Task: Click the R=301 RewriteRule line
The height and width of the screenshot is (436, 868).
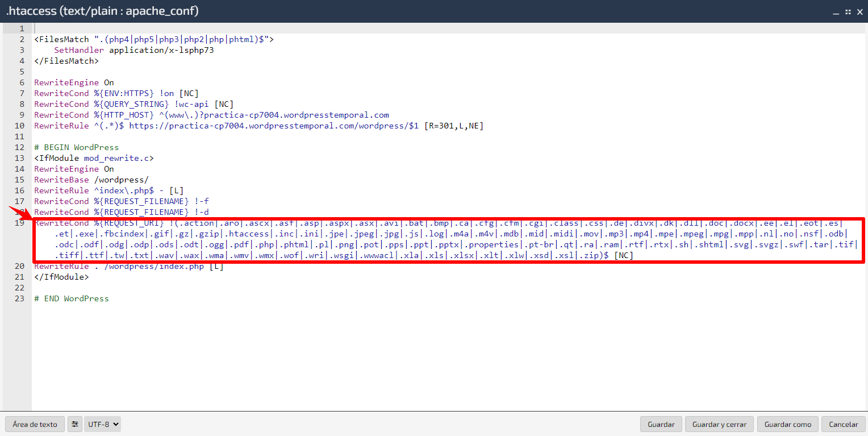Action: pos(259,126)
